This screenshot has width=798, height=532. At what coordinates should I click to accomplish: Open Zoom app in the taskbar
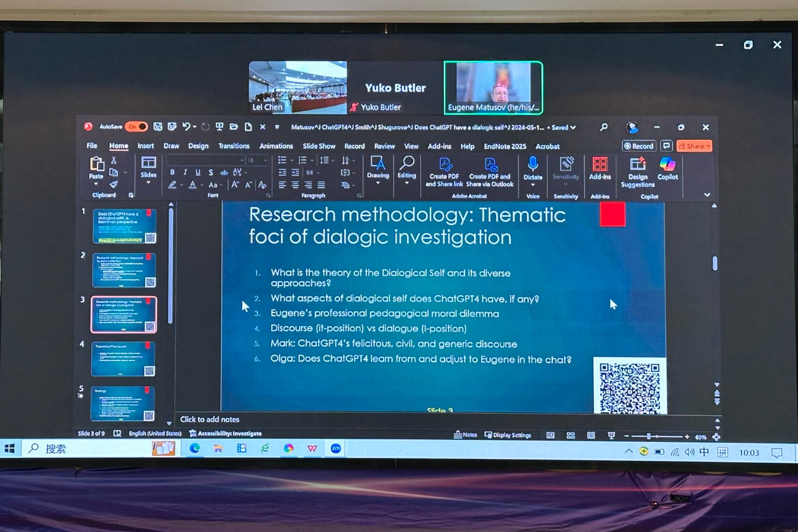click(x=335, y=449)
